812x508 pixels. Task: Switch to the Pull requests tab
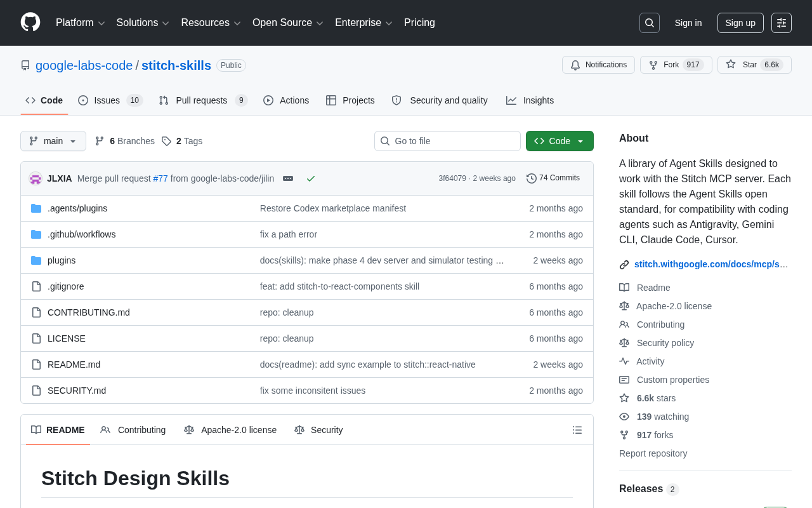point(203,100)
